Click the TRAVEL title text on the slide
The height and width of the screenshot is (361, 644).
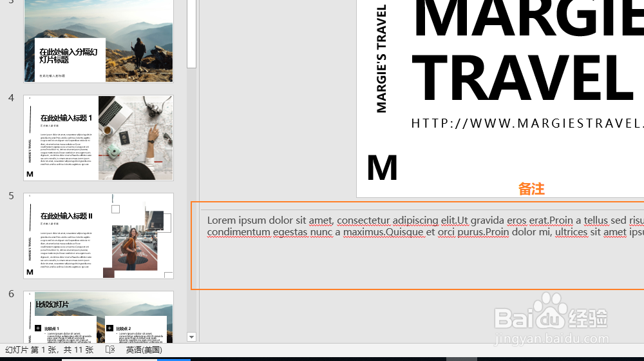(522, 78)
